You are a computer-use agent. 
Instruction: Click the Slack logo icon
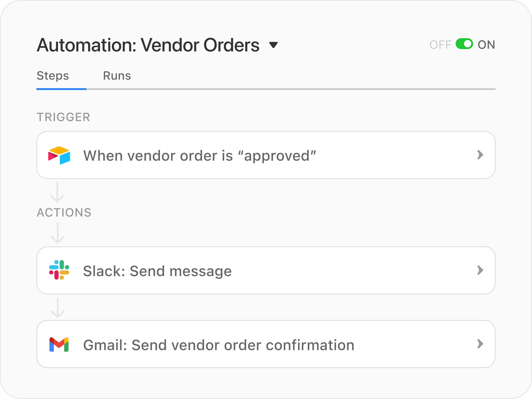tap(59, 270)
